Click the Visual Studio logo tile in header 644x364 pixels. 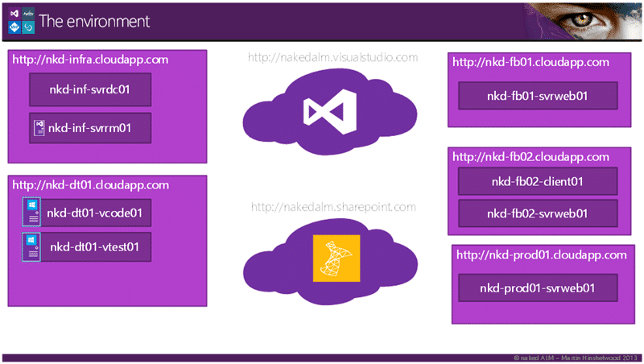(14, 14)
